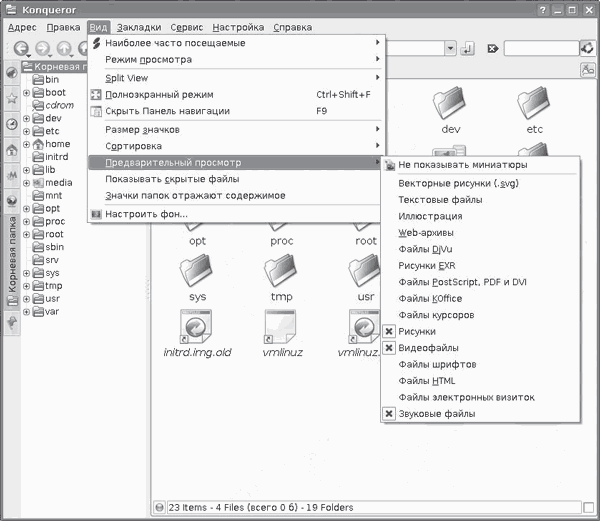Click the clear search field icon
The image size is (600, 521).
pyautogui.click(x=493, y=48)
